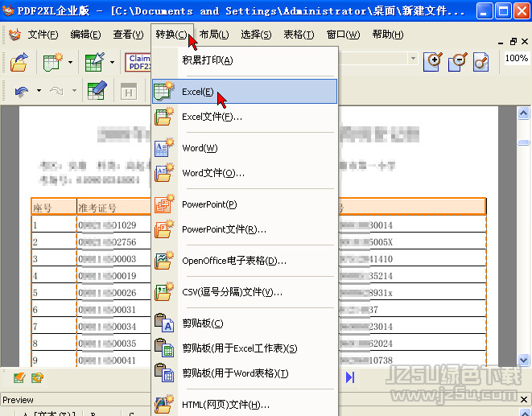Image resolution: width=532 pixels, height=416 pixels.
Task: Click the HTML web file icon
Action: (x=164, y=404)
